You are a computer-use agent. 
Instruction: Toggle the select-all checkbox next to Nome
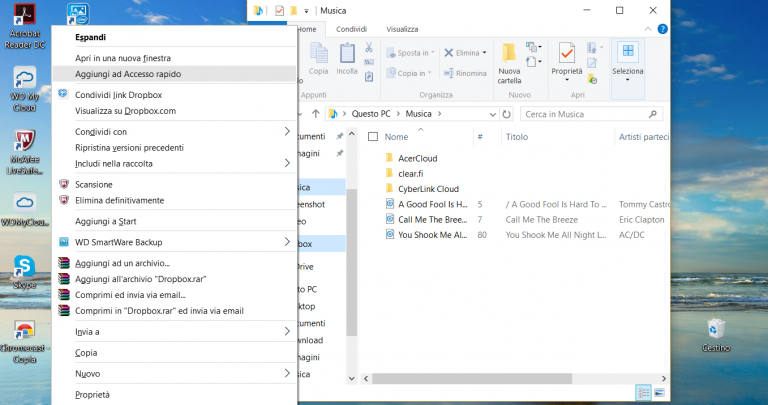pyautogui.click(x=373, y=137)
